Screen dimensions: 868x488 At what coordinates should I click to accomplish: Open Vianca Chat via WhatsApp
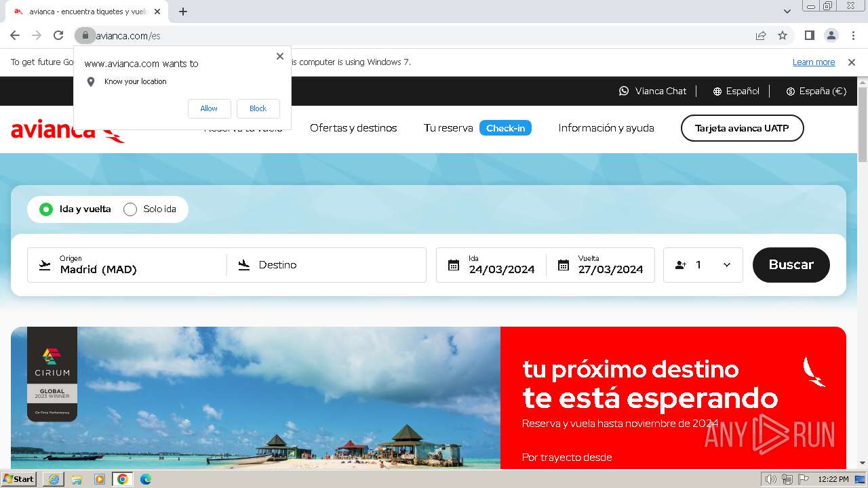pyautogui.click(x=652, y=91)
